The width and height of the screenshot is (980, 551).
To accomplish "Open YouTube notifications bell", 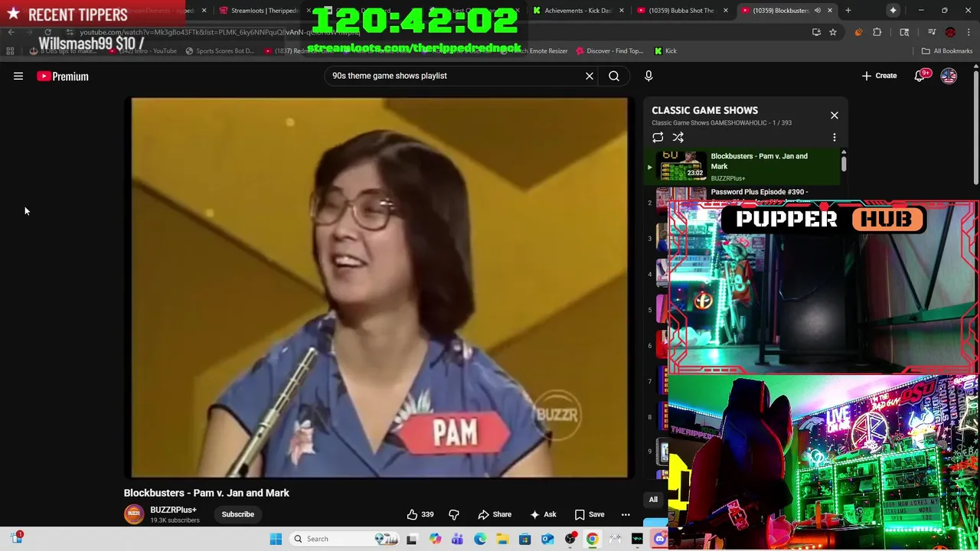I will [920, 76].
